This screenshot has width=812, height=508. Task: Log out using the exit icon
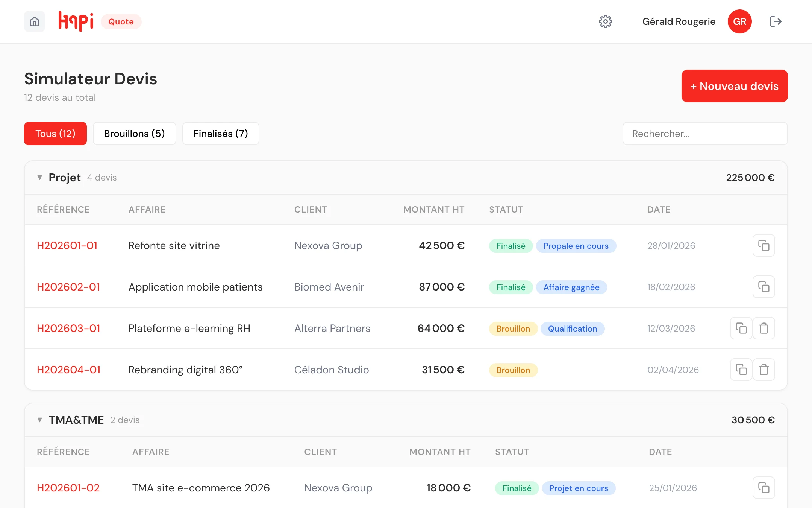[776, 21]
